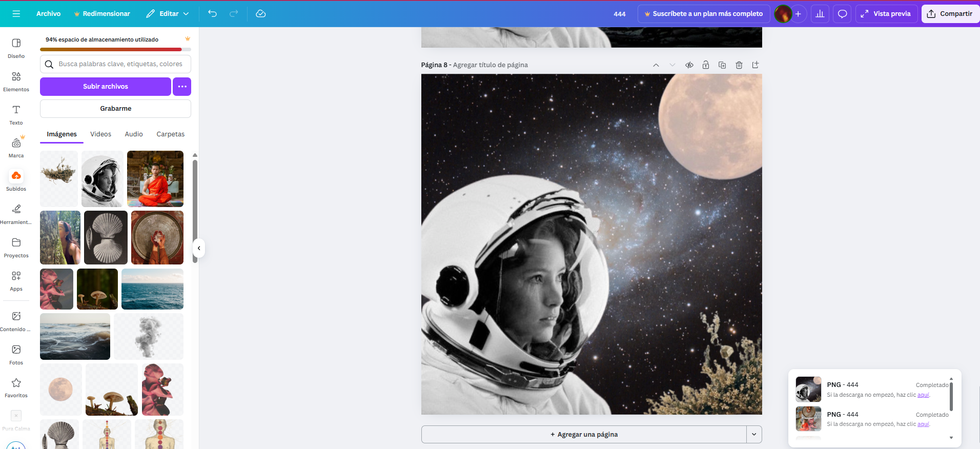Click the magnifier search icon
Image resolution: width=980 pixels, height=449 pixels.
tap(49, 64)
